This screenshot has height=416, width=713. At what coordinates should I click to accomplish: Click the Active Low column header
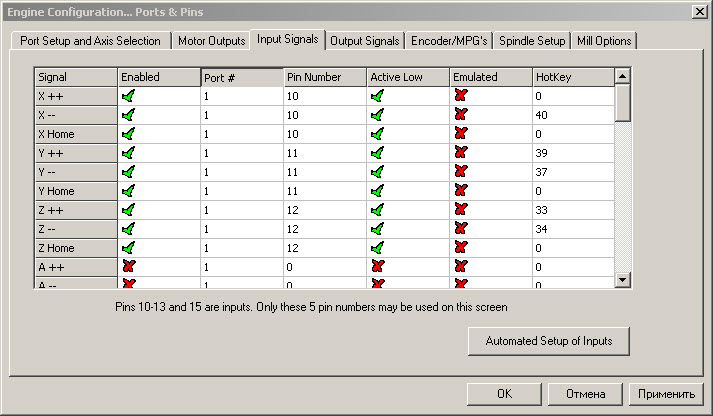[408, 77]
